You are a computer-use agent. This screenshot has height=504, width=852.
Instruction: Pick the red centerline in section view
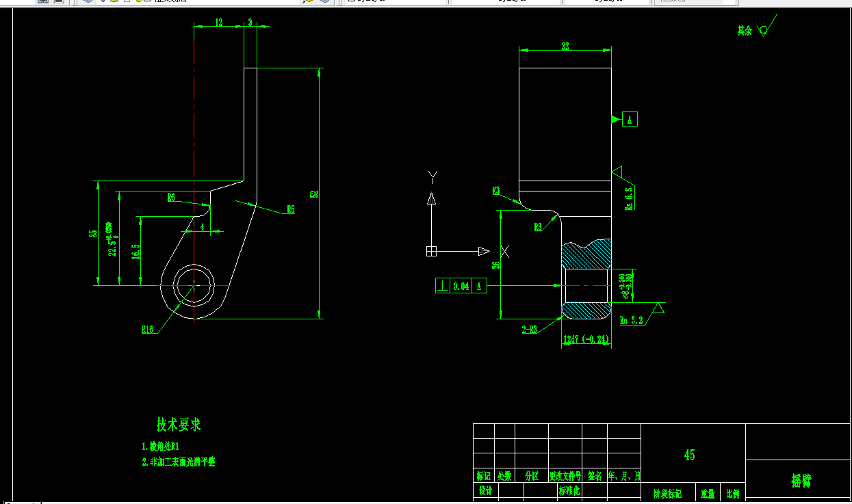coord(586,286)
